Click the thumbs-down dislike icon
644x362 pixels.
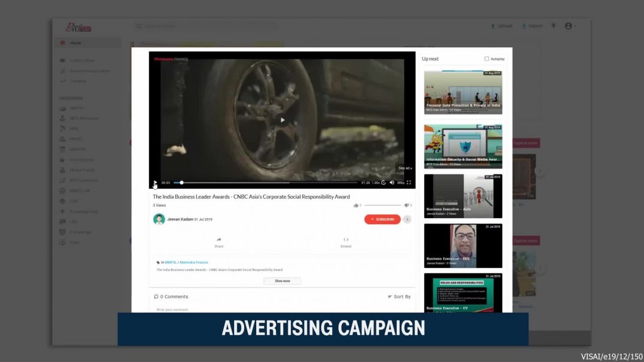pos(406,206)
